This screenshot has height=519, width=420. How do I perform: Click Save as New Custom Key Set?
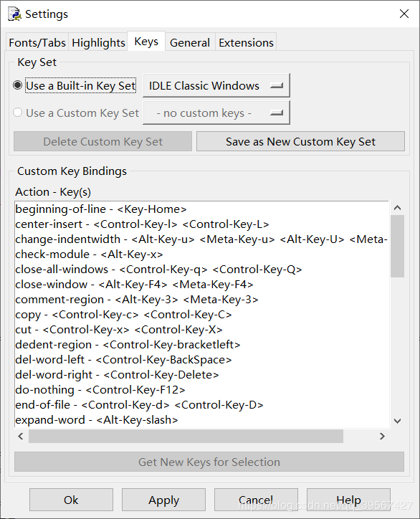(300, 141)
